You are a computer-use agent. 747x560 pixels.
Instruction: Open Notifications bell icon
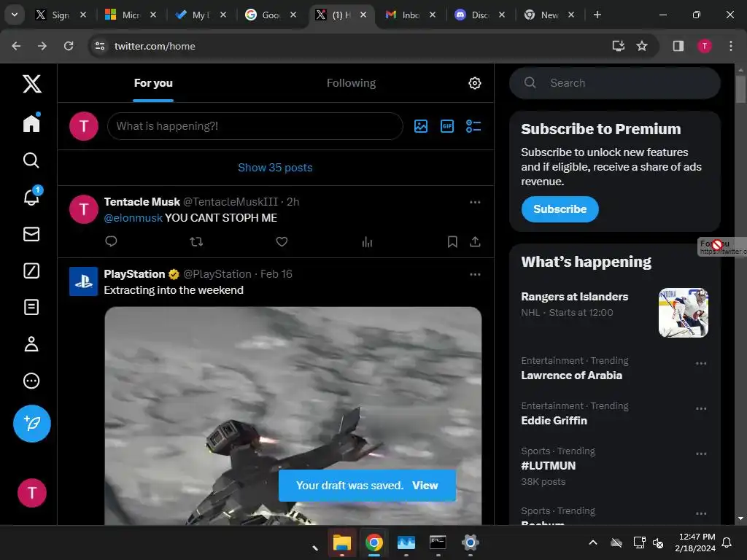32,196
